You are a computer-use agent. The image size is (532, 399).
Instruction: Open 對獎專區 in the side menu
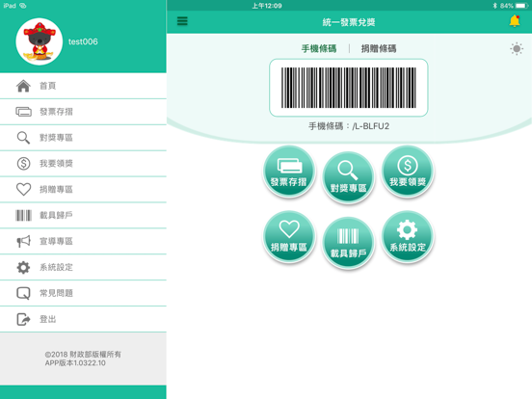click(x=83, y=138)
